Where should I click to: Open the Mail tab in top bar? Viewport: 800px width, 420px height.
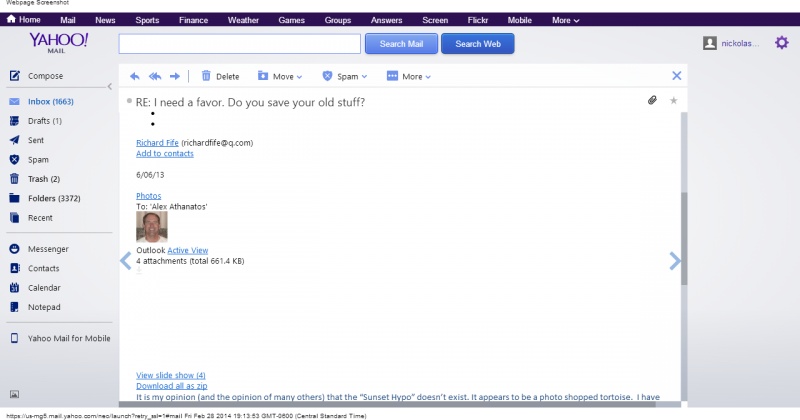[x=67, y=20]
